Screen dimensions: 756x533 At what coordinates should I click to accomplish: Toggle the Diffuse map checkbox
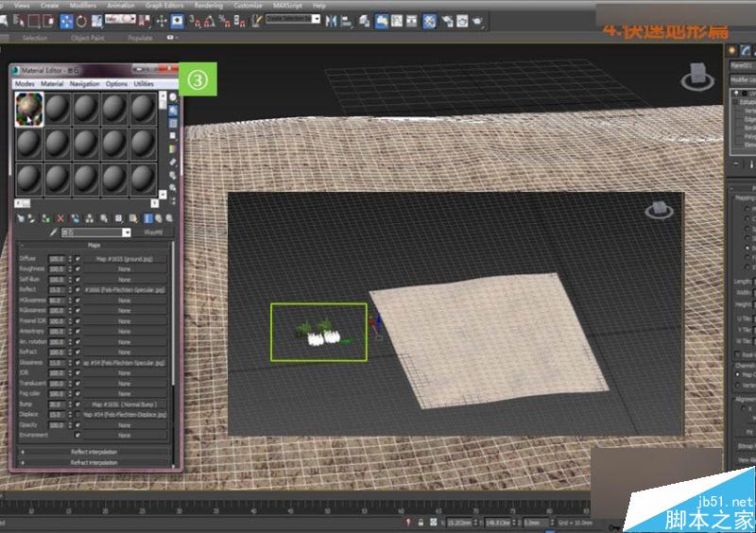coord(77,258)
